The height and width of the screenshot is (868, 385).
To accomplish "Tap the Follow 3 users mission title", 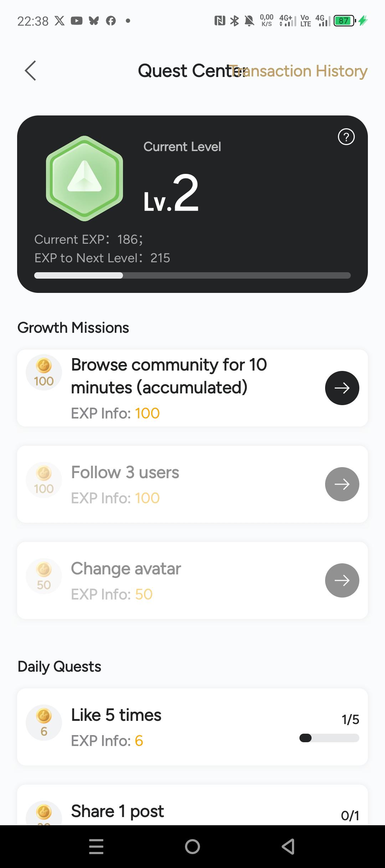I will click(x=125, y=472).
